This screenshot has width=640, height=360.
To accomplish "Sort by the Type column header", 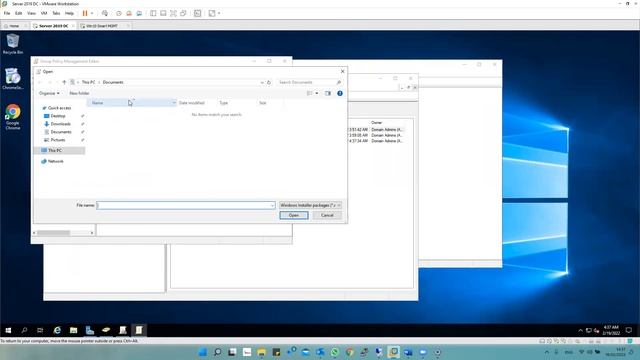I will (224, 103).
